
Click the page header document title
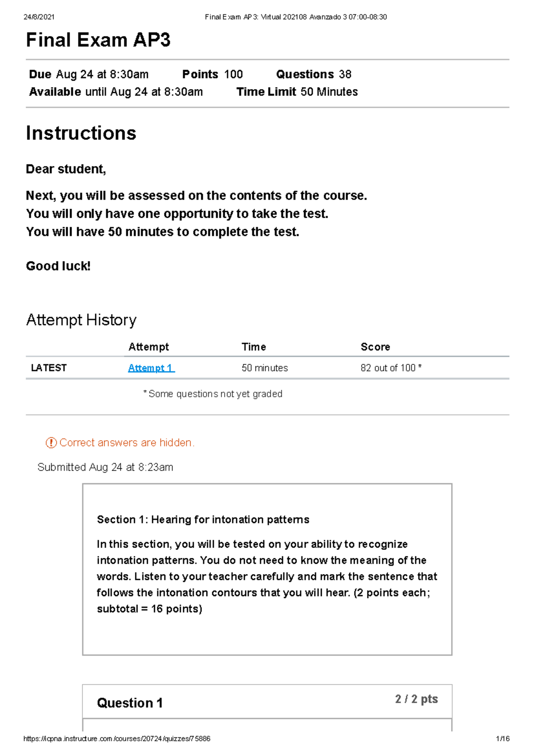point(296,17)
